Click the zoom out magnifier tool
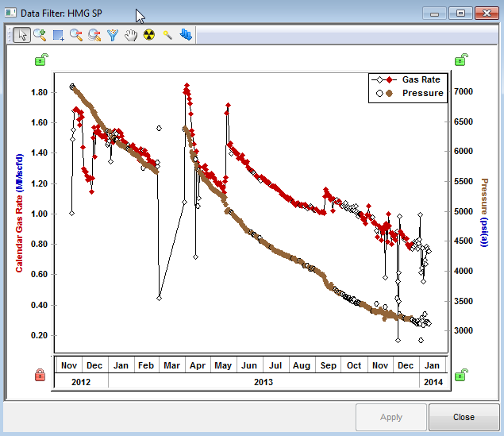The width and height of the screenshot is (504, 436). (76, 35)
